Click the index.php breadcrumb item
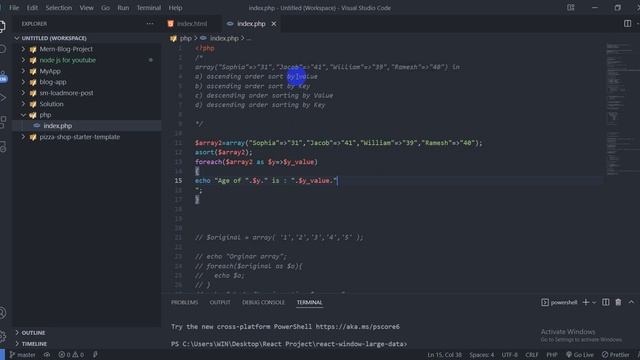The image size is (640, 360). tap(224, 38)
